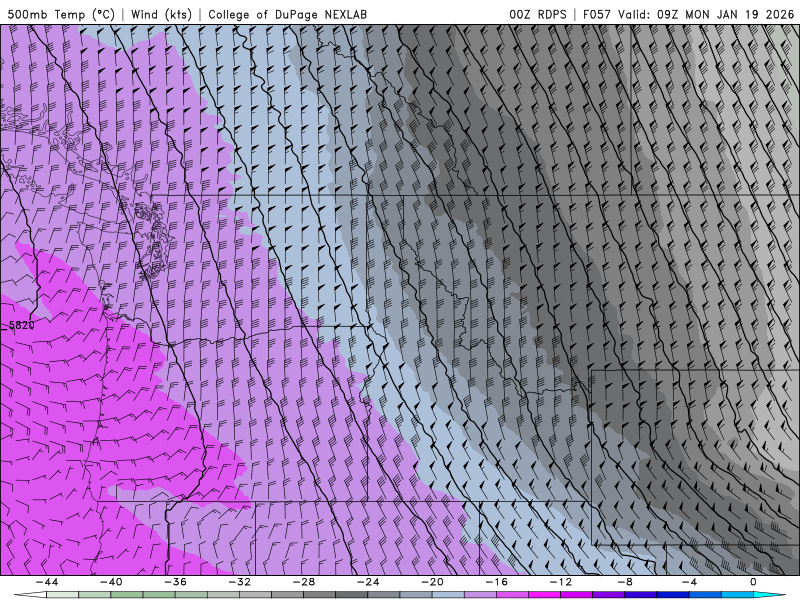
Task: Click the "-12" colorbar label
Action: tap(561, 582)
